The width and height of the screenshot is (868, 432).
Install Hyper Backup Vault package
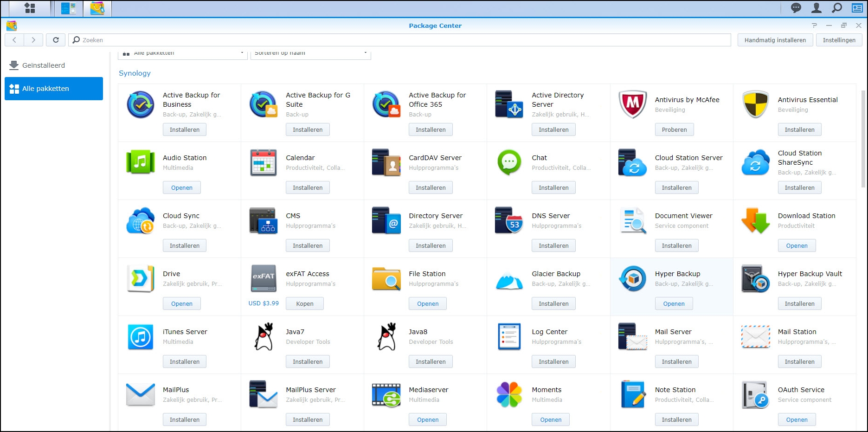click(x=799, y=304)
